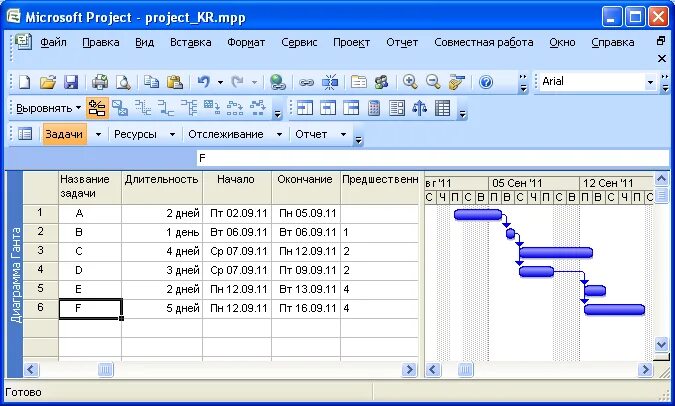
Task: Click the table grid icon beside the scales
Action: (x=443, y=108)
